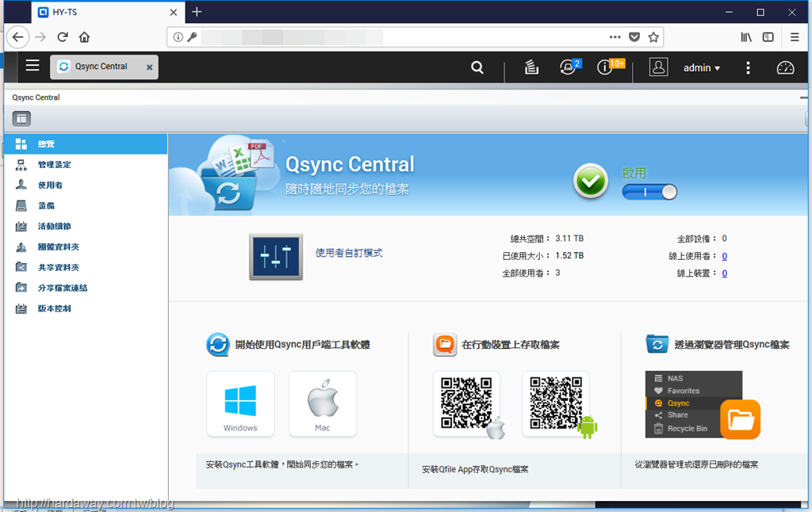Open the Firefox library icon
The width and height of the screenshot is (812, 512).
click(745, 37)
